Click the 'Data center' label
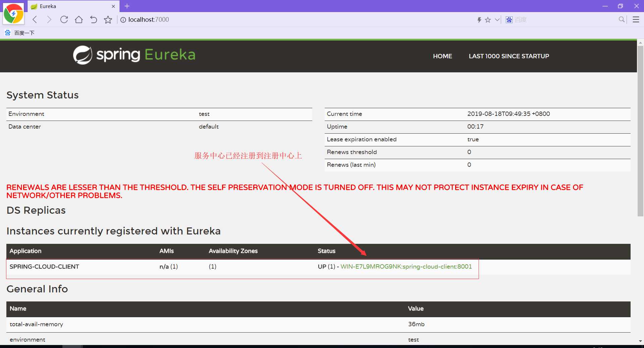644x348 pixels. (x=24, y=127)
